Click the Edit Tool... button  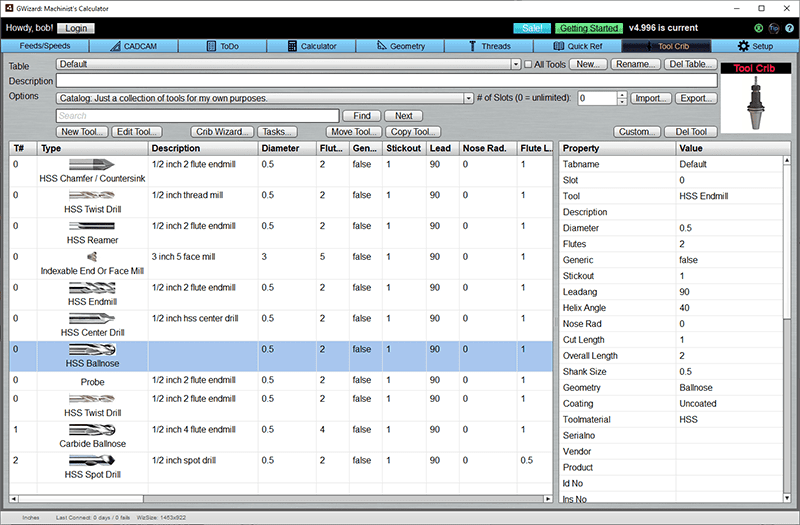pyautogui.click(x=137, y=132)
